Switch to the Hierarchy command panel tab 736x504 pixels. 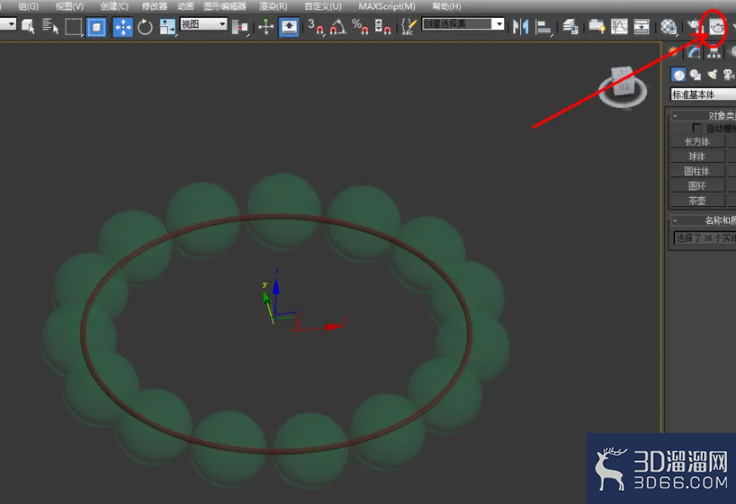(x=714, y=52)
